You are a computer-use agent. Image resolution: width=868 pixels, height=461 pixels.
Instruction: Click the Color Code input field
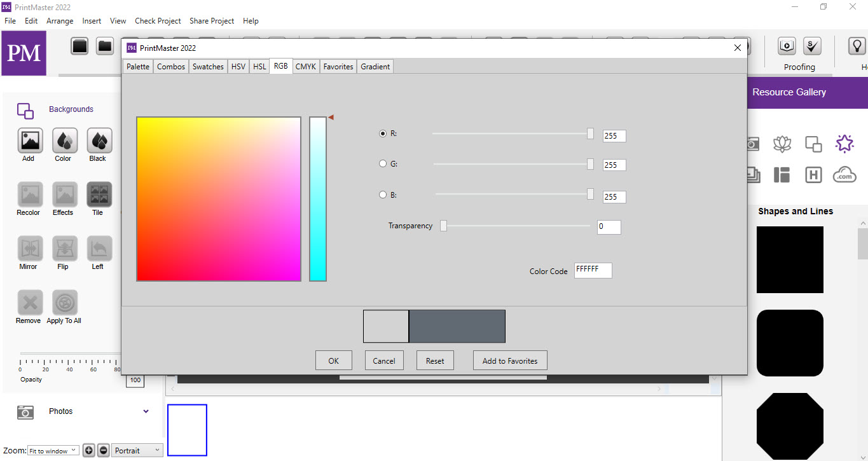tap(593, 270)
